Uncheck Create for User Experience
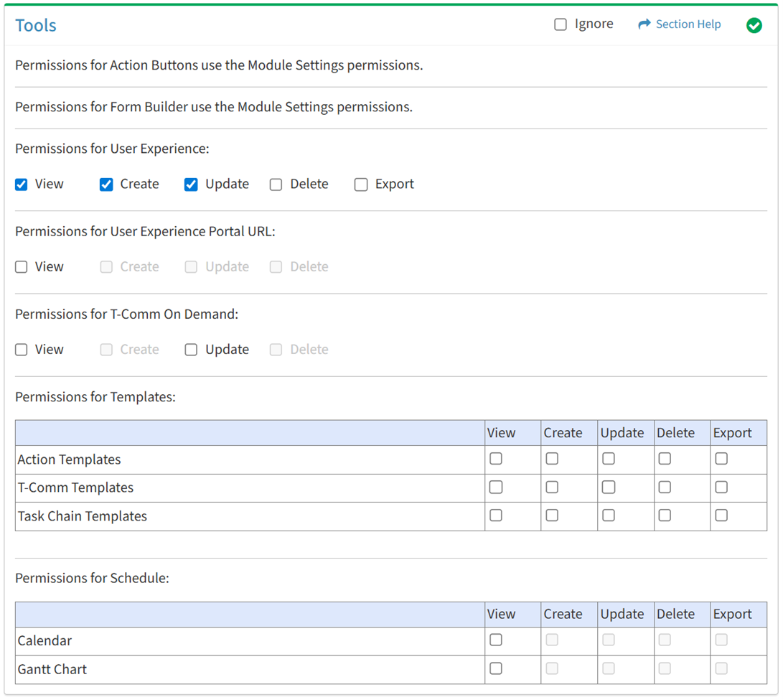This screenshot has height=700, width=783. tap(106, 185)
